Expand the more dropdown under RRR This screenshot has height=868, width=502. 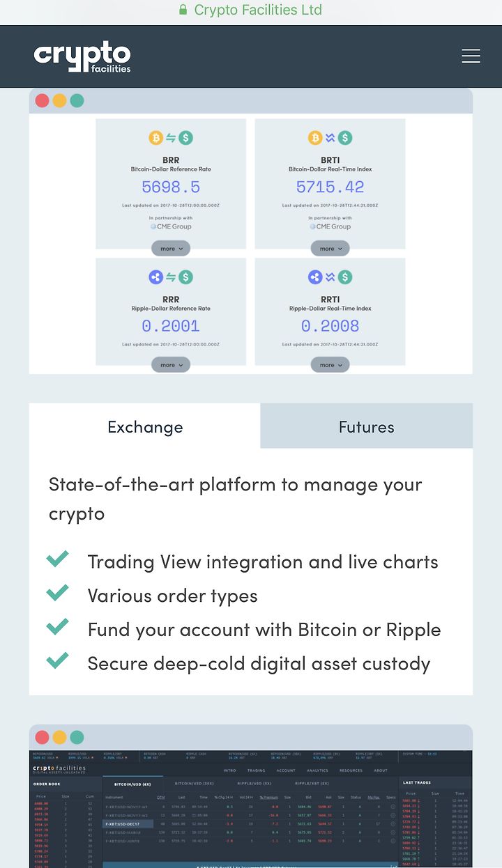coord(171,364)
